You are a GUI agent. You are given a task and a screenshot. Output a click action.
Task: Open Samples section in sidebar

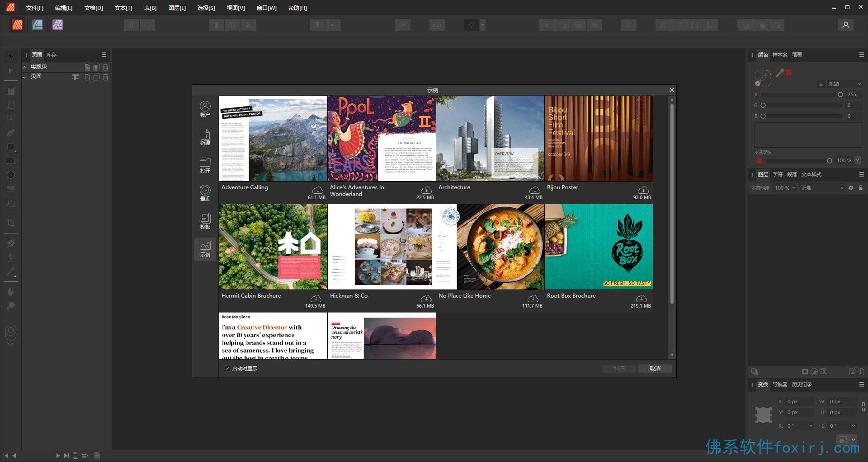point(205,249)
